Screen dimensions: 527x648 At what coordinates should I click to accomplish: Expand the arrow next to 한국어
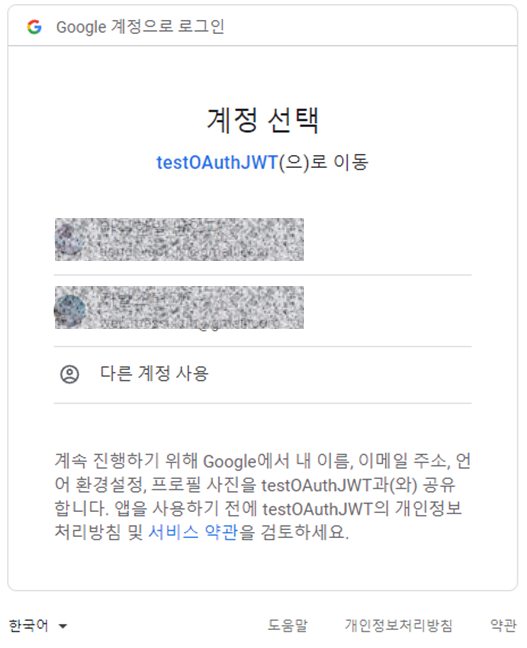(63, 627)
